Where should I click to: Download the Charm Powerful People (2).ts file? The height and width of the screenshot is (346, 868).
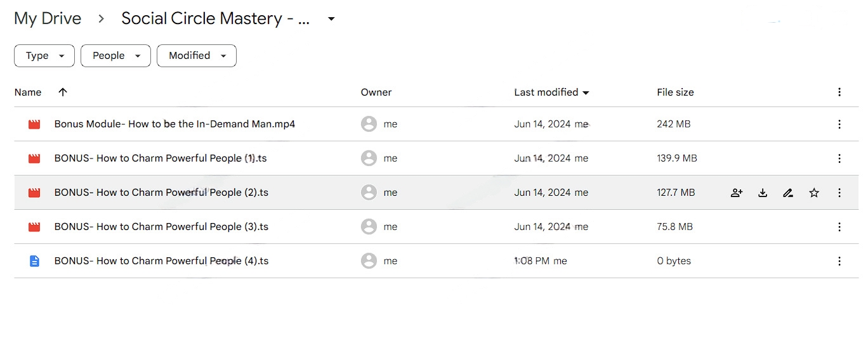tap(763, 193)
